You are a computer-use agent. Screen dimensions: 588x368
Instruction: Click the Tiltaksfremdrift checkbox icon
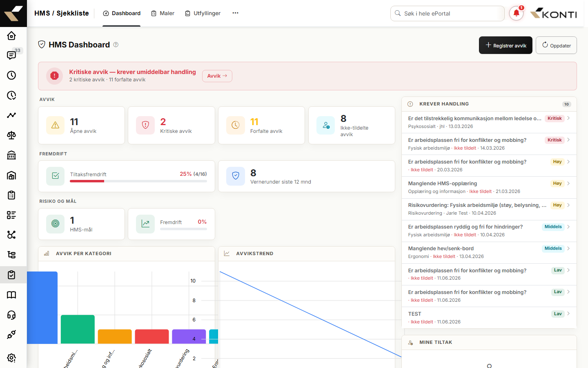pyautogui.click(x=56, y=176)
